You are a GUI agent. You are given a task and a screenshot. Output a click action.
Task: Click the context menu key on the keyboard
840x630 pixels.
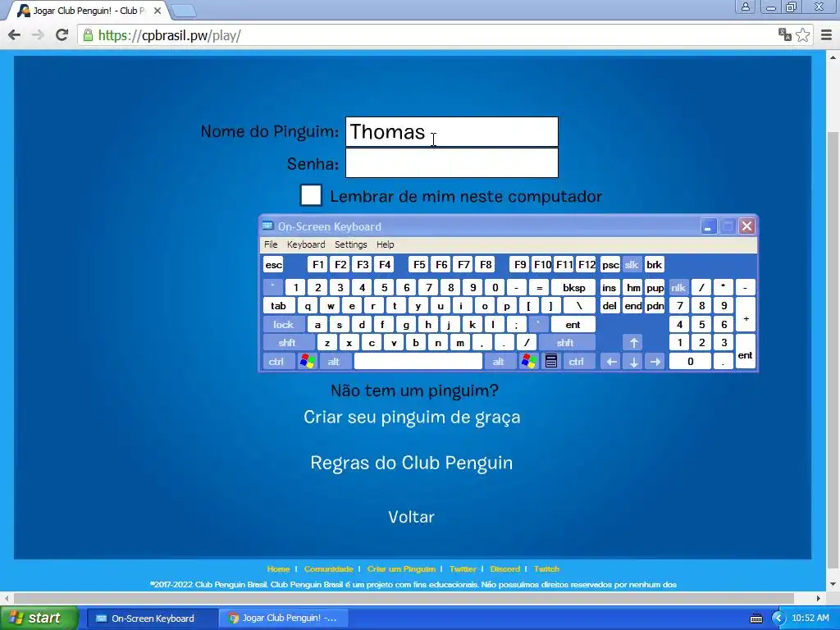click(x=550, y=362)
